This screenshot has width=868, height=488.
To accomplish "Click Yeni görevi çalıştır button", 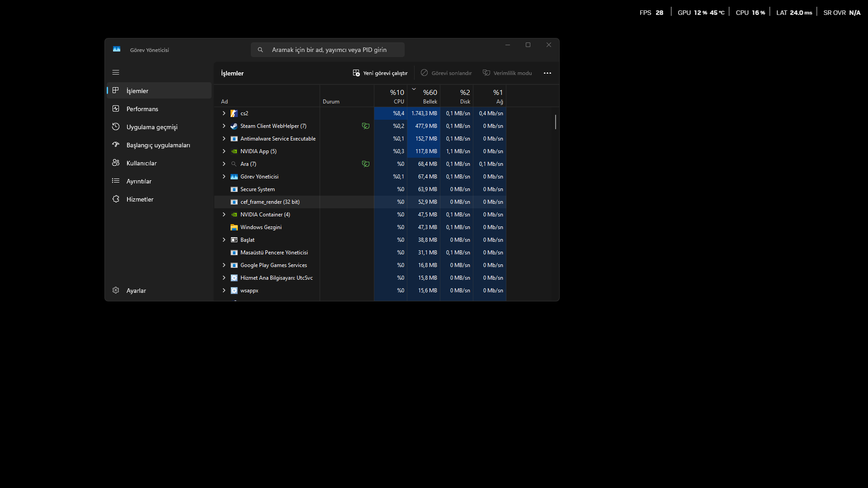I will (x=380, y=73).
